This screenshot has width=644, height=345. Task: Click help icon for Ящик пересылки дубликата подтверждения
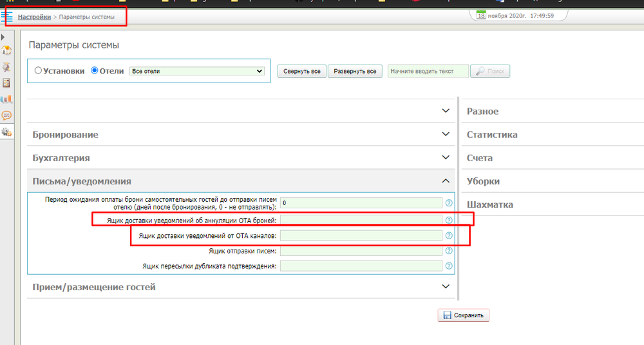coord(449,266)
